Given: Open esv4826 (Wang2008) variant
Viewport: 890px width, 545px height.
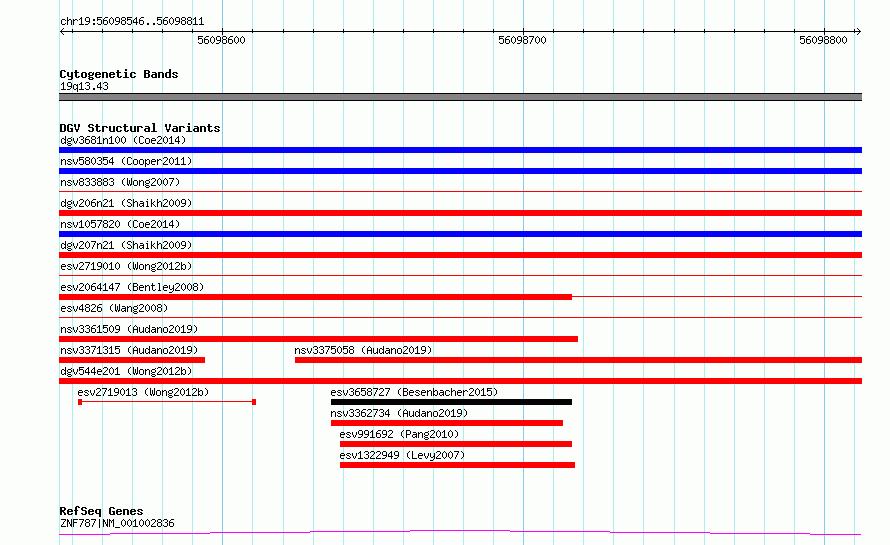Looking at the screenshot, I should point(114,308).
